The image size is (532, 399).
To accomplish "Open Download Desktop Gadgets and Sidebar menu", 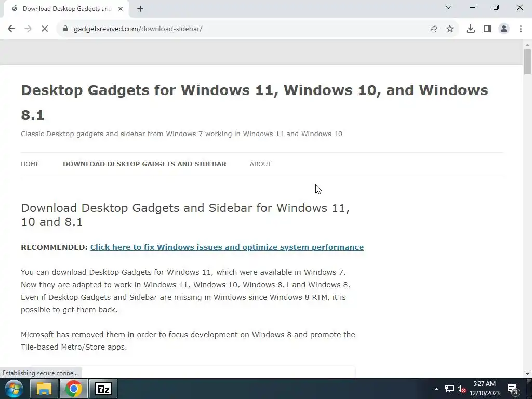I will click(x=144, y=164).
